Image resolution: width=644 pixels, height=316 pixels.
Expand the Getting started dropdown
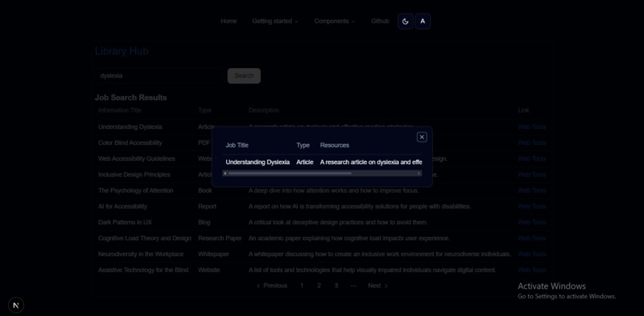click(275, 21)
